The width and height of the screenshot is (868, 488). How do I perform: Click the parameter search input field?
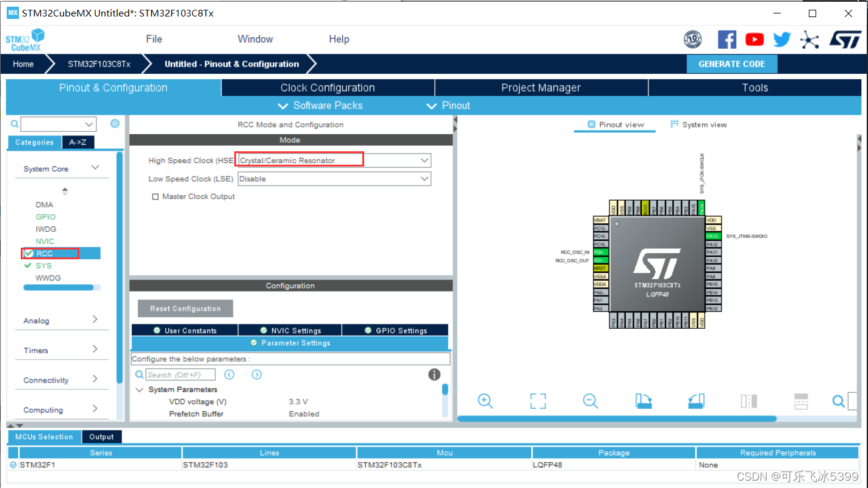(181, 375)
